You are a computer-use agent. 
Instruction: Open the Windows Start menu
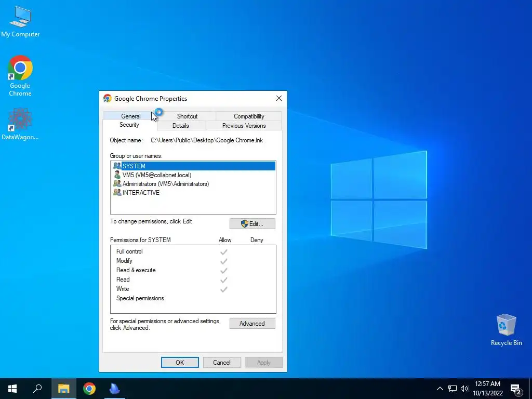pyautogui.click(x=12, y=389)
